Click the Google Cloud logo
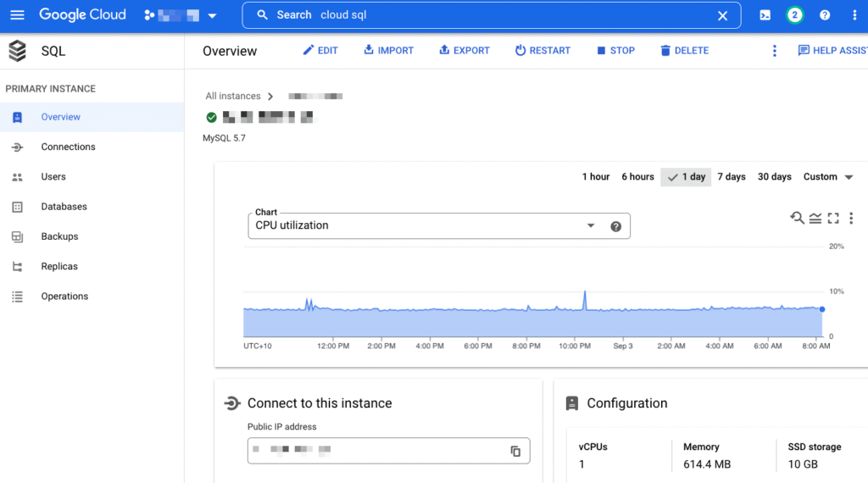This screenshot has height=483, width=868. pyautogui.click(x=82, y=15)
